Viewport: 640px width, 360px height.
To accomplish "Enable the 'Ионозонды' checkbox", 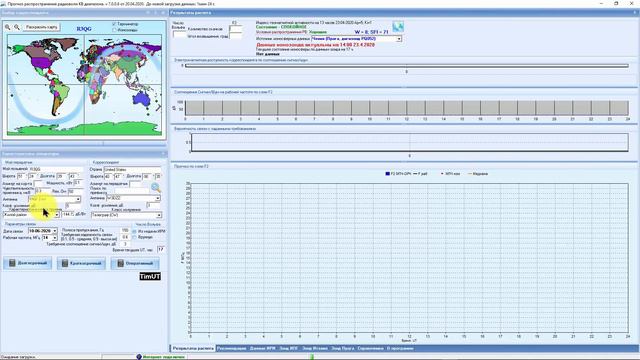I will point(114,30).
